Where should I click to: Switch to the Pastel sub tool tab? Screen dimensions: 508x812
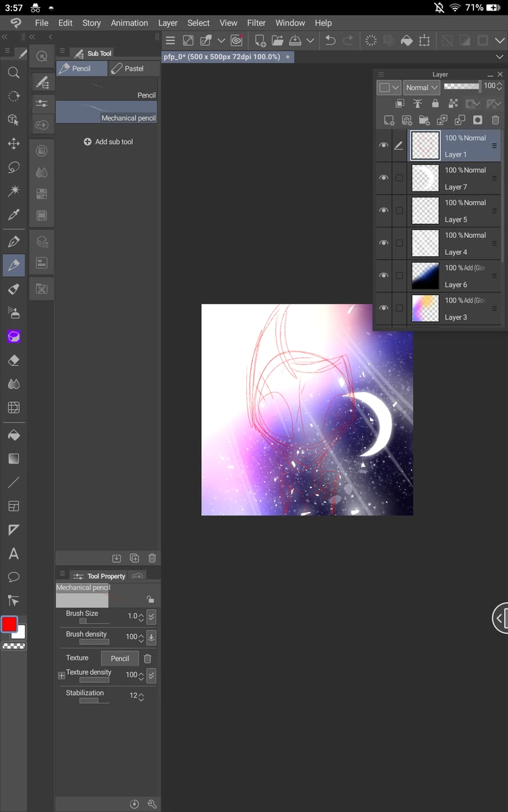click(x=134, y=69)
